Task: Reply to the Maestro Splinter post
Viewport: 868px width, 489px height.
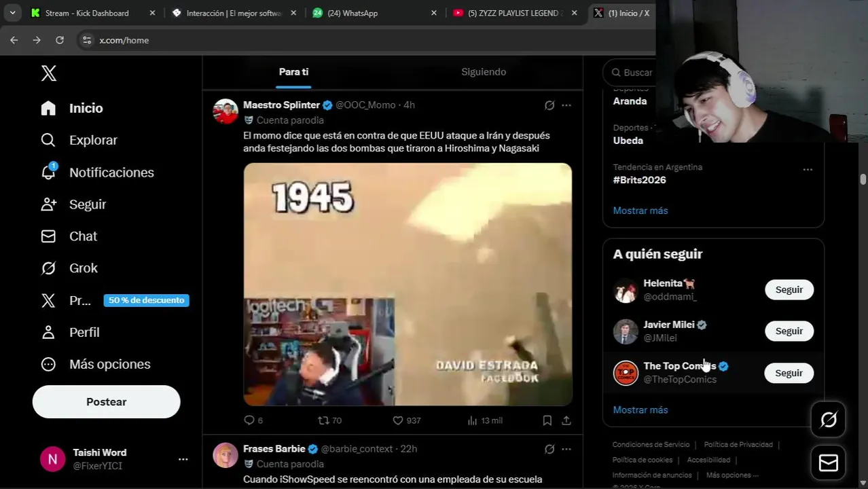Action: click(x=253, y=420)
